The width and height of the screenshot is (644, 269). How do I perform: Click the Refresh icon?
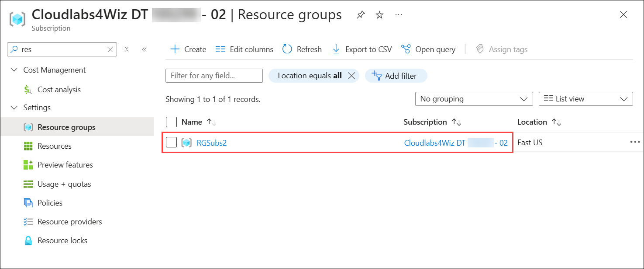pos(287,49)
